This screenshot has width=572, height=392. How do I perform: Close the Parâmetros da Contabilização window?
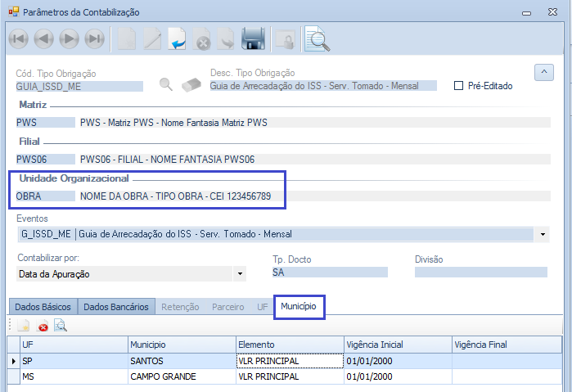(x=552, y=12)
